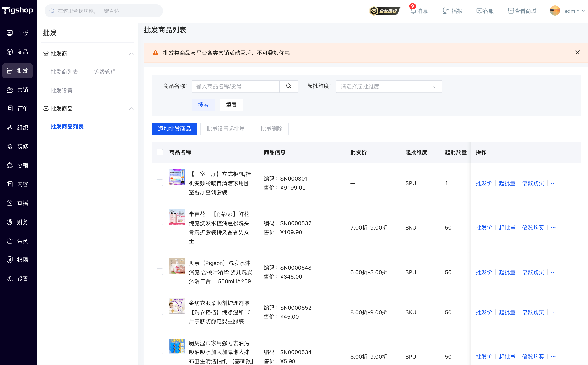
Task: Open the 批发 sidebar section
Action: coord(17,71)
